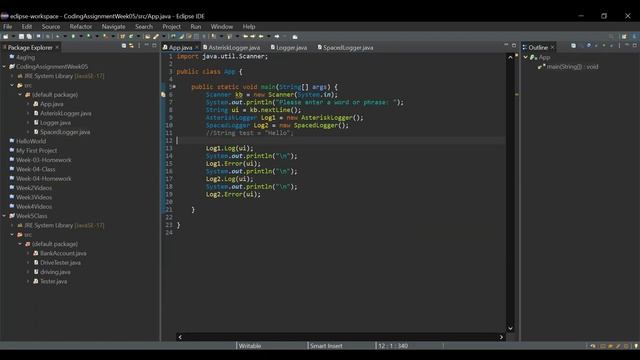This screenshot has height=360, width=640.
Task: Collapse App class node in Outline
Action: click(526, 57)
